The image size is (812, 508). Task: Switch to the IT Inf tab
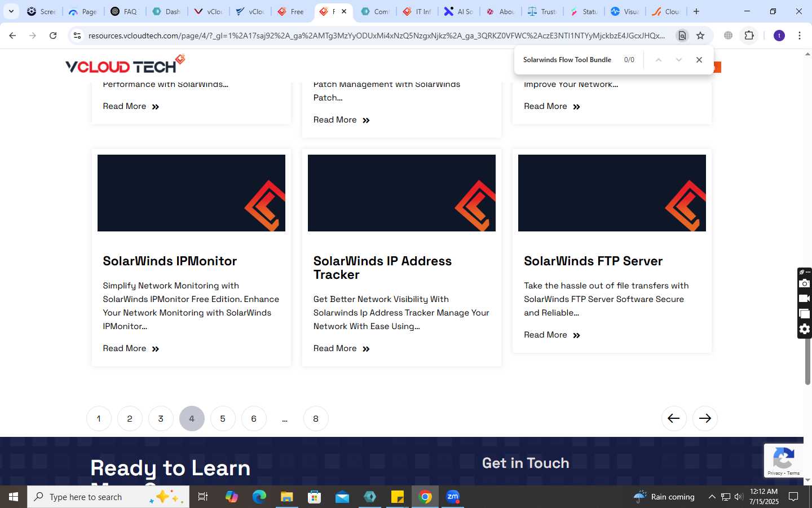click(417, 11)
